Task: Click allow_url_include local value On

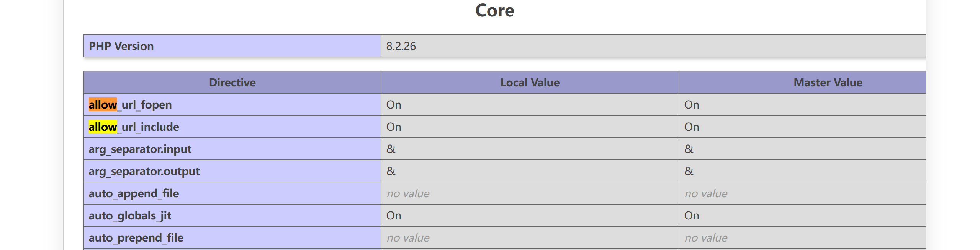Action: (x=394, y=127)
